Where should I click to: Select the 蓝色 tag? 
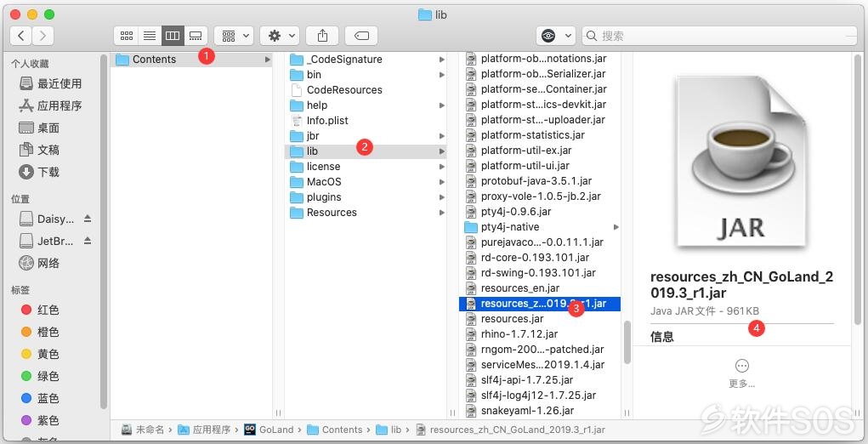[40, 399]
